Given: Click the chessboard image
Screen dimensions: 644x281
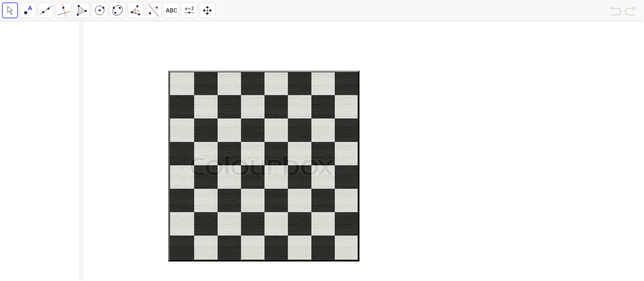Looking at the screenshot, I should click(x=264, y=166).
